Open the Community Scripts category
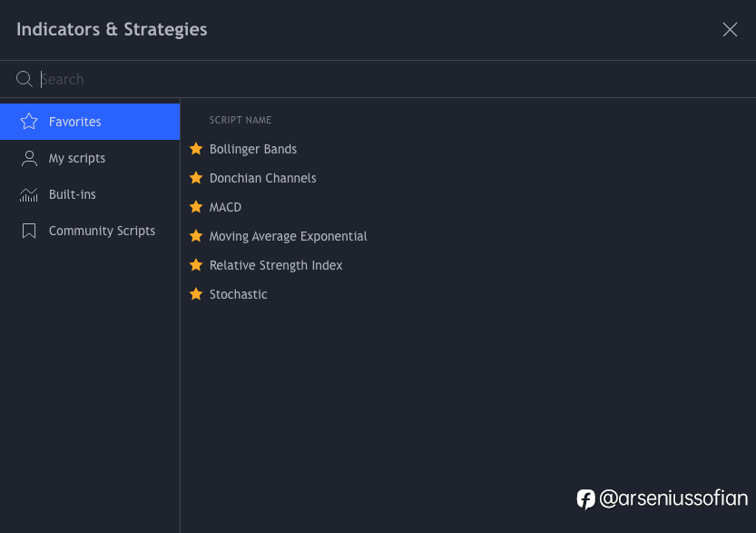Screen dimensions: 756x533 pyautogui.click(x=90, y=231)
